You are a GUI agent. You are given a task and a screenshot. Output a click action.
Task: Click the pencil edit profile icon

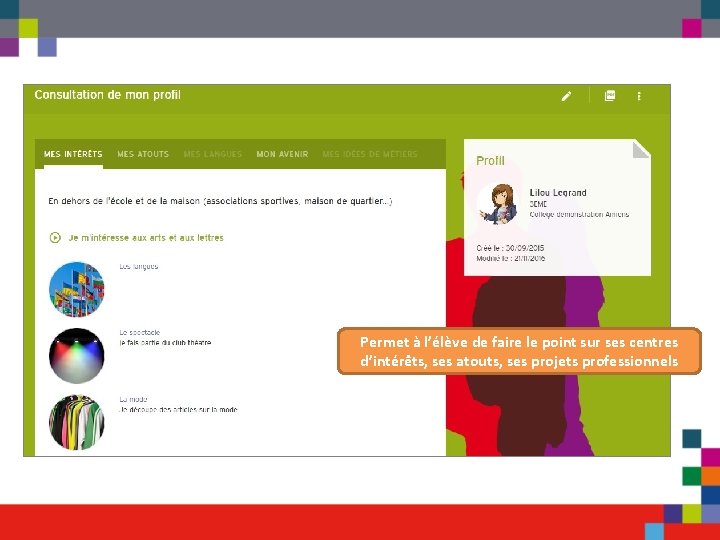click(566, 96)
